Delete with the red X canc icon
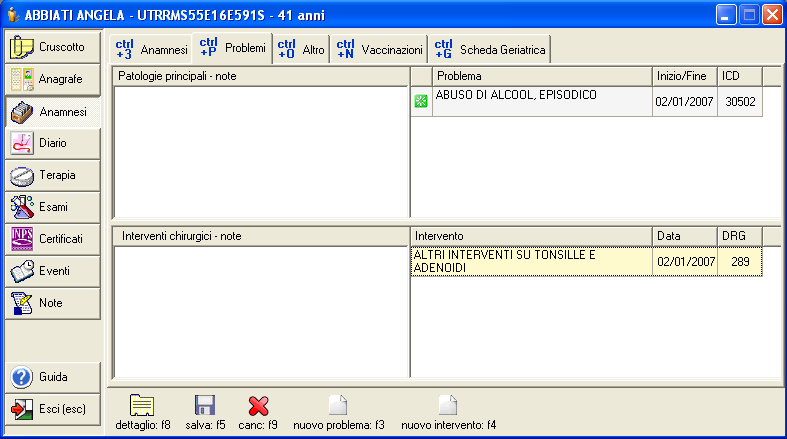This screenshot has height=439, width=787. tap(258, 405)
